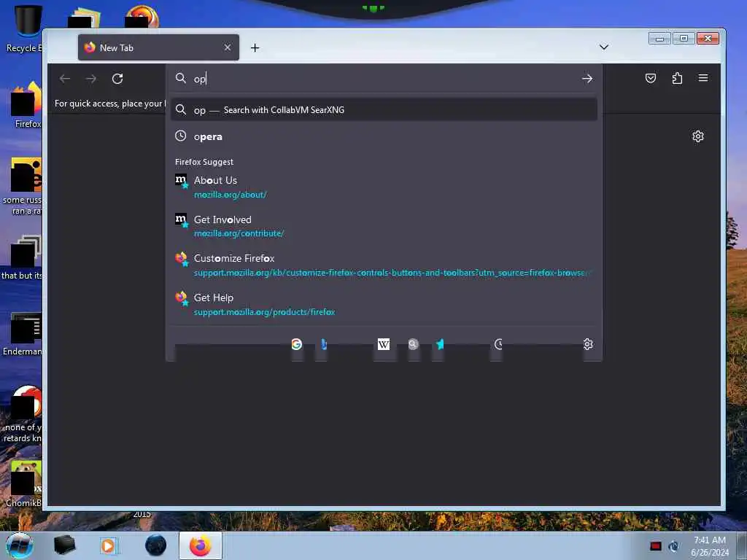Screen dimensions: 747x560
Task: Close the New Tab tab
Action: [x=228, y=47]
